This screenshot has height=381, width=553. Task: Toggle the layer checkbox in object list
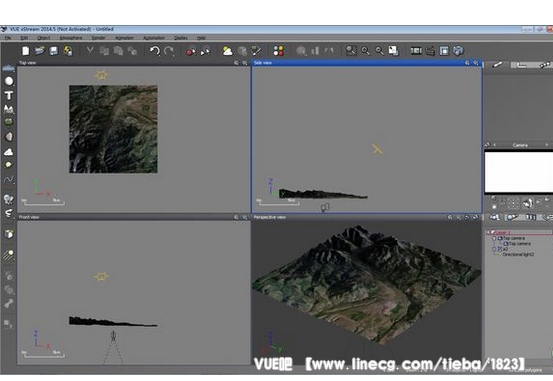tap(493, 232)
